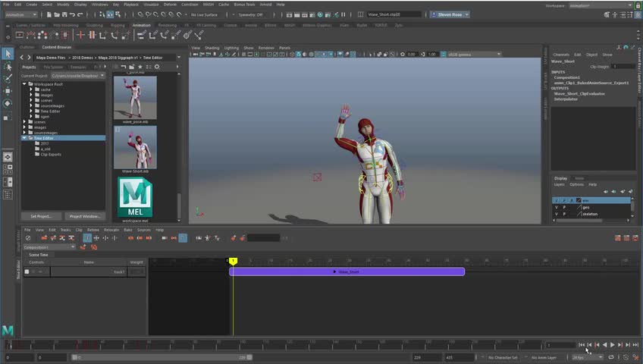The image size is (643, 364).
Task: Switch to the Rigging shelf tab
Action: click(118, 25)
